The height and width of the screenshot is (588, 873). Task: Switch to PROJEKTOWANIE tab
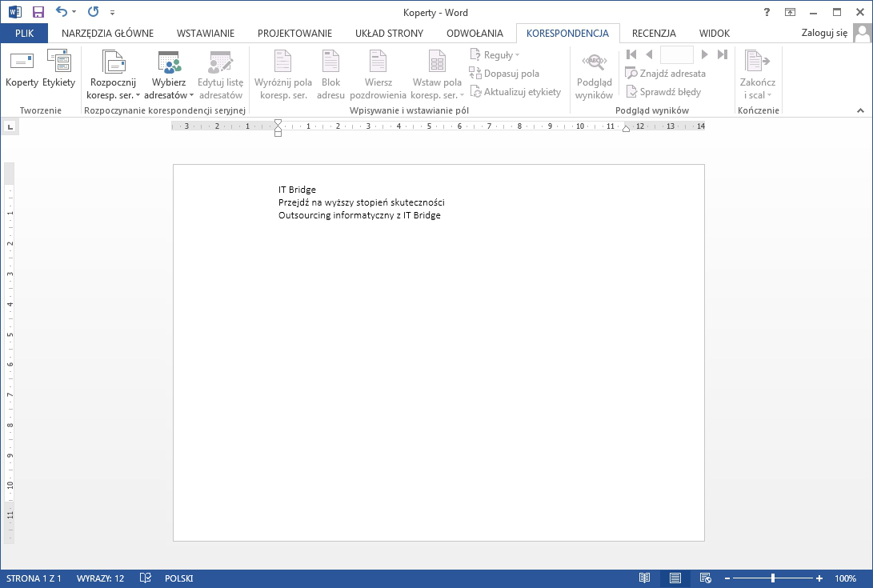(294, 34)
